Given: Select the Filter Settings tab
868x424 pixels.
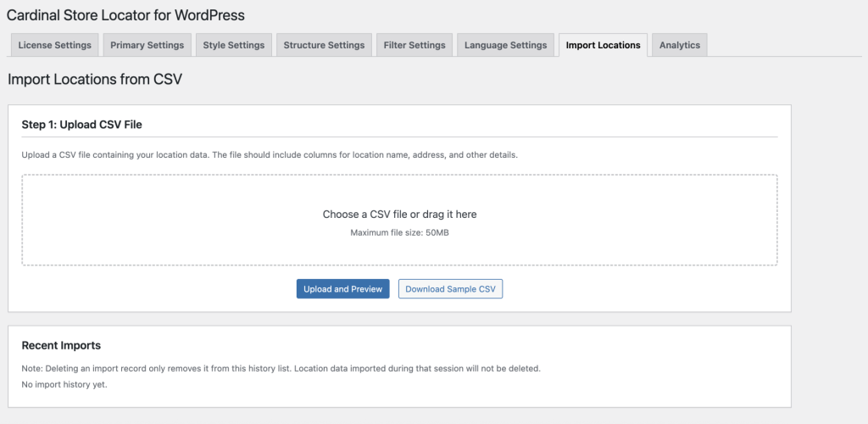Looking at the screenshot, I should [x=415, y=45].
